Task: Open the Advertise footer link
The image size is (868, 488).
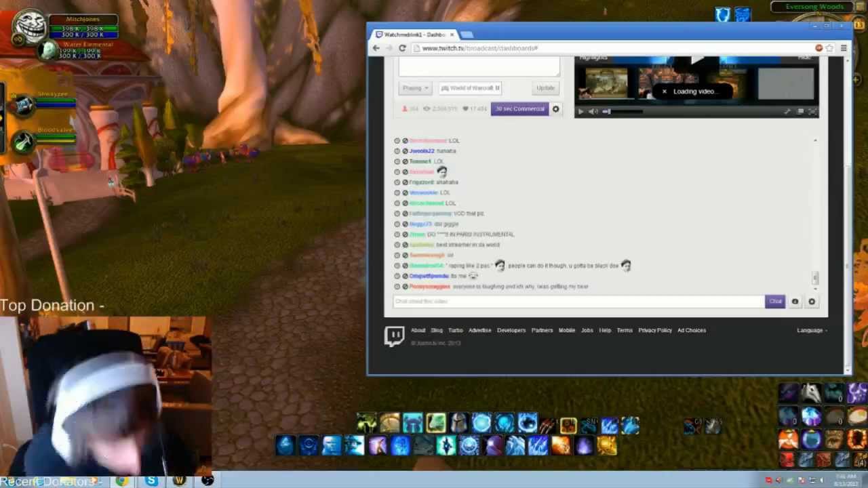Action: point(479,331)
